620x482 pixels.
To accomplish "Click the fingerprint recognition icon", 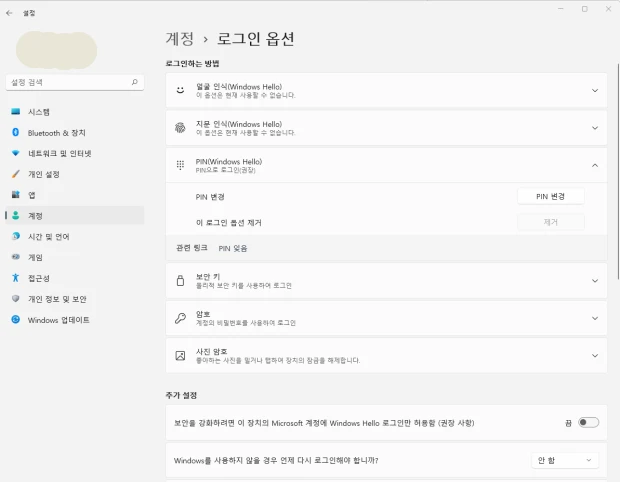I will pyautogui.click(x=180, y=128).
